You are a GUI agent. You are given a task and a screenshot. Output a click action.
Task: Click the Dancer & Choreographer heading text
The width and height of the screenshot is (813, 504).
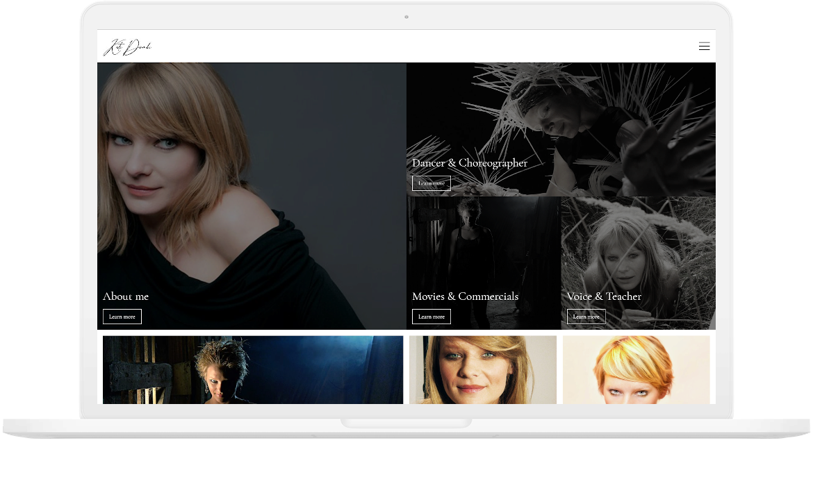[470, 162]
